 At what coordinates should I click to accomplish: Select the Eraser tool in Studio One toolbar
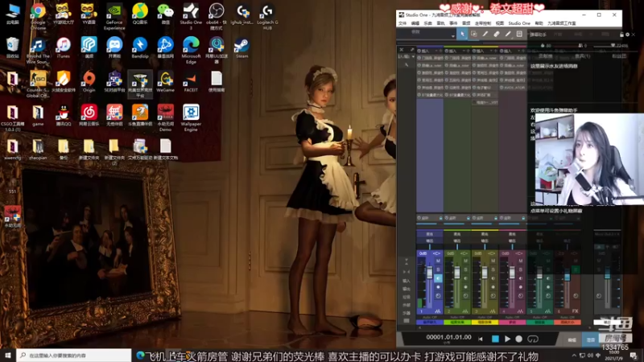pos(497,35)
